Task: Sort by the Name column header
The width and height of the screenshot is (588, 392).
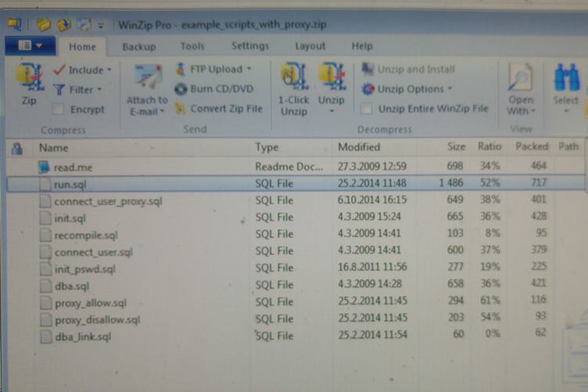Action: (54, 148)
